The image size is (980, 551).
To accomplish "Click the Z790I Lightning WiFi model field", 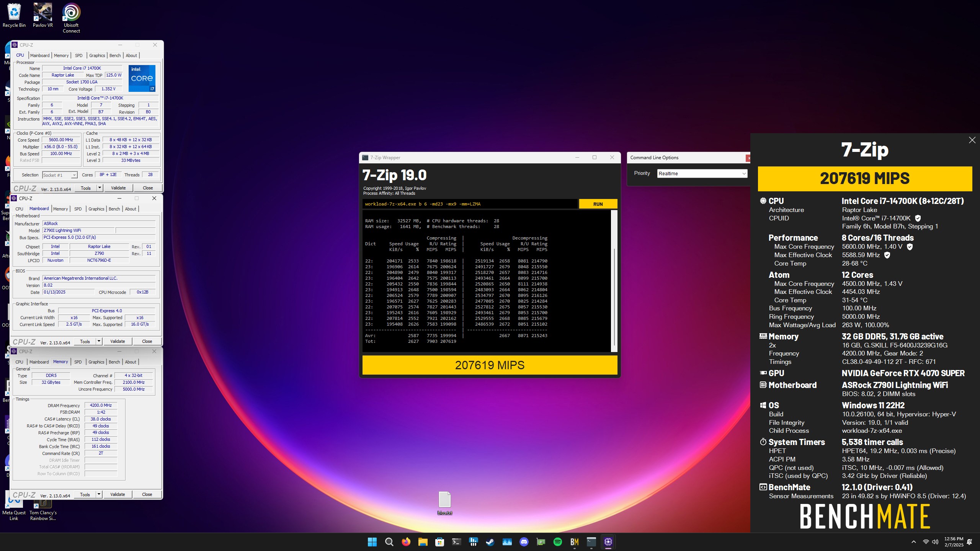I will click(78, 230).
